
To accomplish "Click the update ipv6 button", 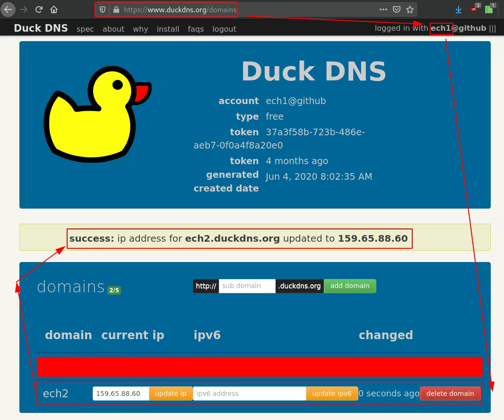I will 332,394.
